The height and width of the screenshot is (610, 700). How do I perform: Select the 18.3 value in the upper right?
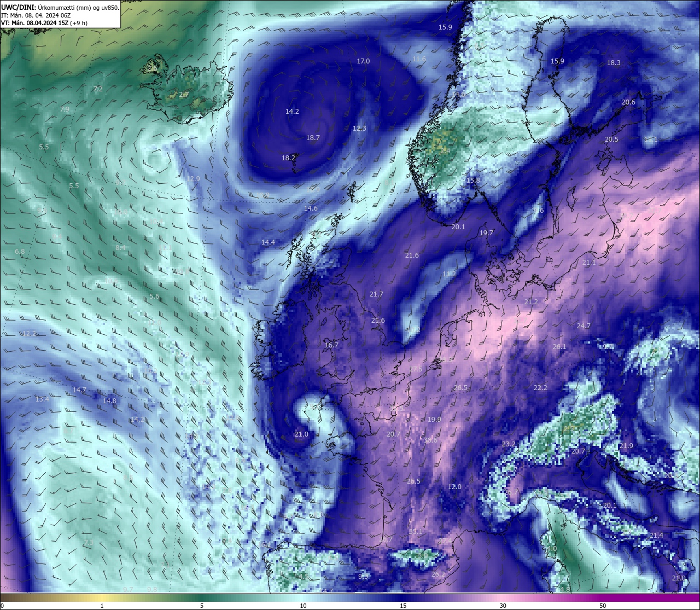pyautogui.click(x=614, y=63)
